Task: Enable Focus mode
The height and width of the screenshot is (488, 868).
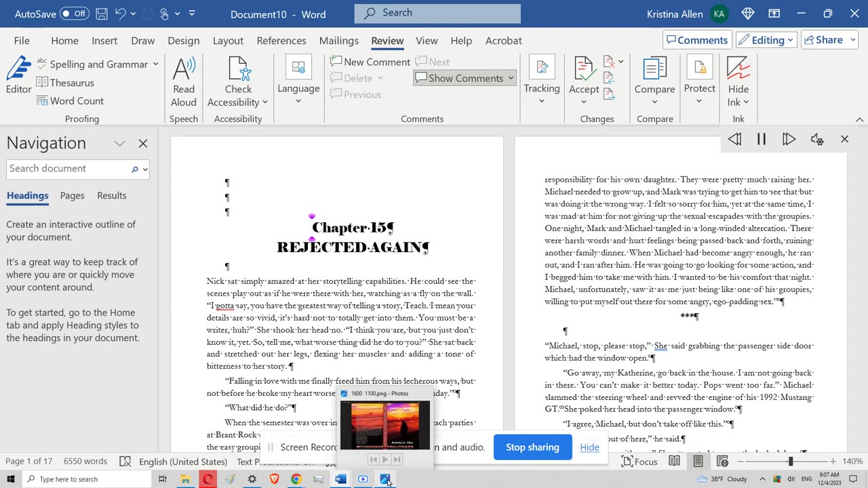Action: click(x=639, y=462)
